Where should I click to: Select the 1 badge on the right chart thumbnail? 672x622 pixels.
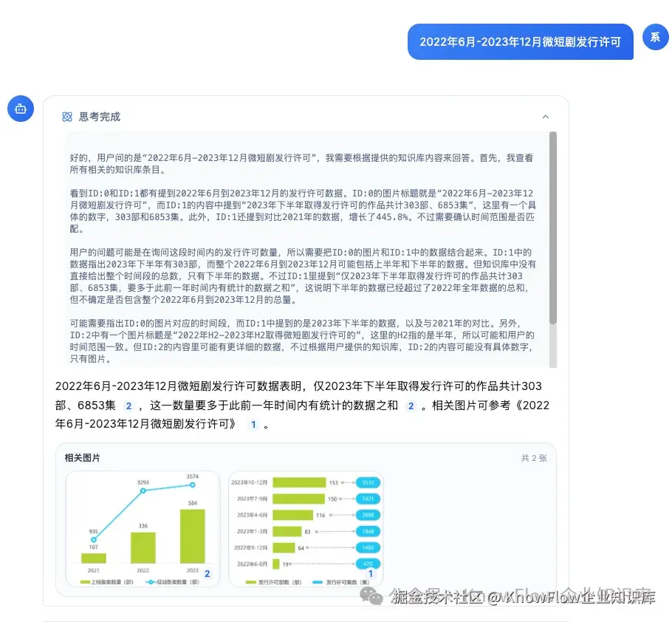pyautogui.click(x=371, y=573)
